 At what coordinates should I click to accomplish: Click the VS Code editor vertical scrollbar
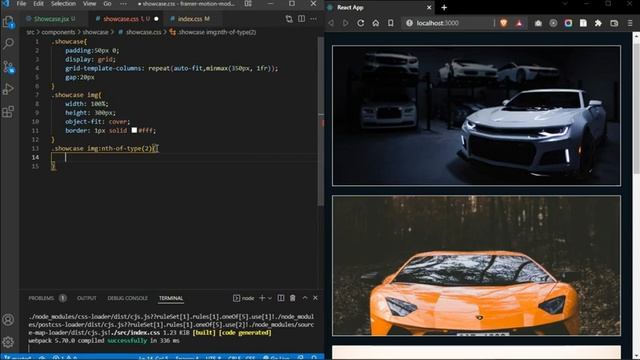point(321,122)
